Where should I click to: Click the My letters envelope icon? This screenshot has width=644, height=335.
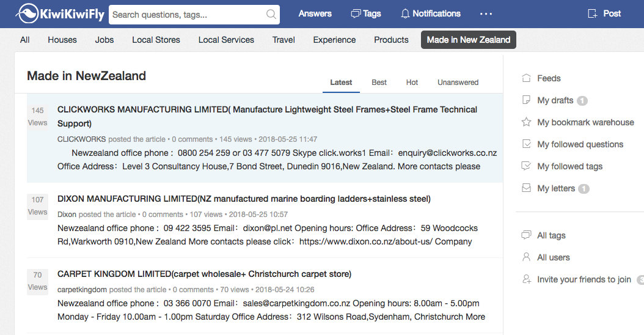tap(526, 188)
